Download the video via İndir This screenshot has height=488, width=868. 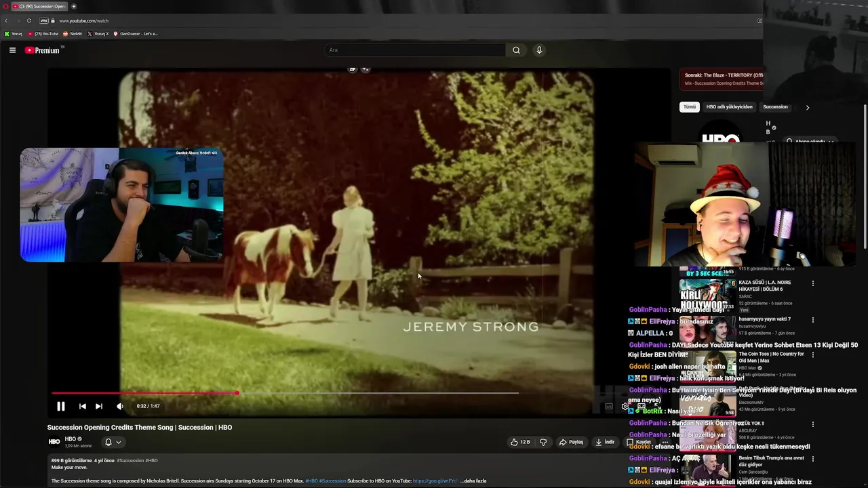605,442
